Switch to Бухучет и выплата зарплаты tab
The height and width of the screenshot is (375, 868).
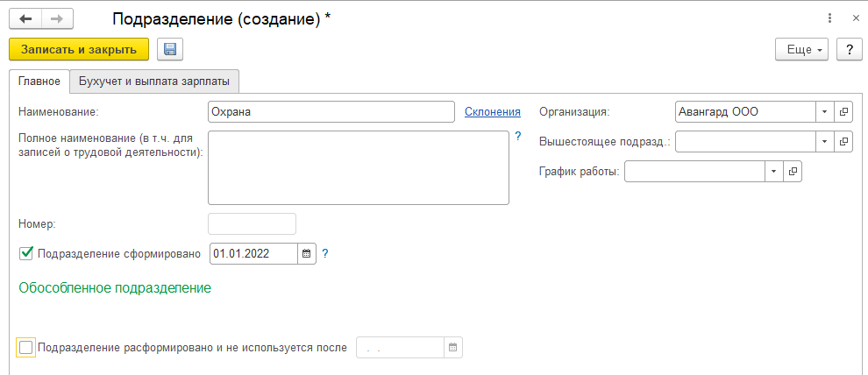(154, 81)
